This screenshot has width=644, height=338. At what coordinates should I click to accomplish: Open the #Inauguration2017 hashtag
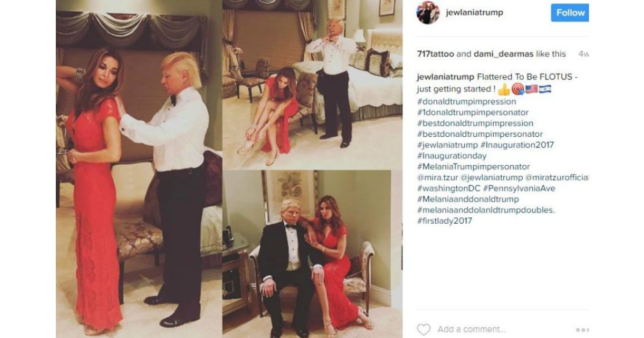(517, 145)
